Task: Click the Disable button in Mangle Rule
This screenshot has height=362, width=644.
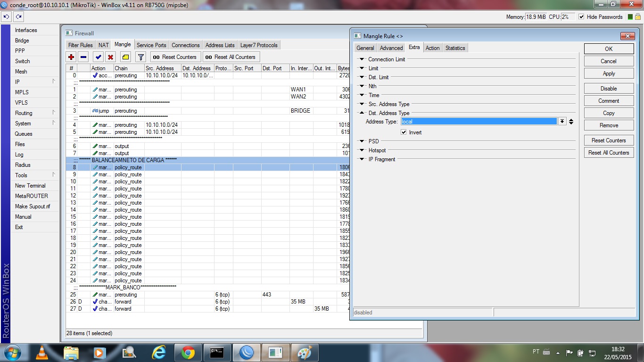Action: (x=609, y=89)
